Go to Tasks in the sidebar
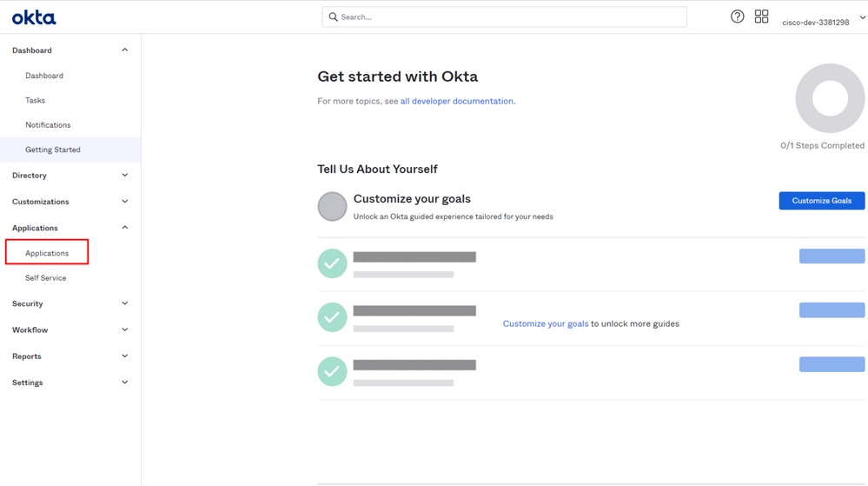868x486 pixels. point(35,101)
